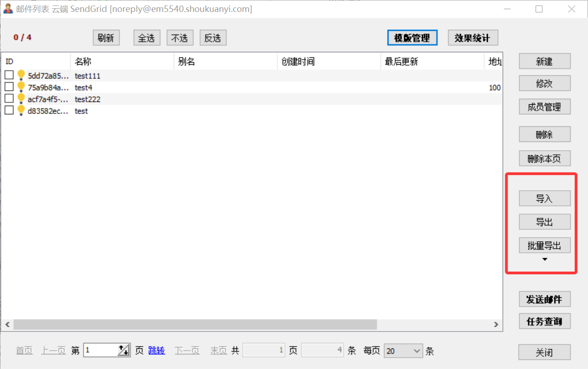Open 效果统计 statistics
Viewport: 588px width, 369px height.
click(473, 38)
